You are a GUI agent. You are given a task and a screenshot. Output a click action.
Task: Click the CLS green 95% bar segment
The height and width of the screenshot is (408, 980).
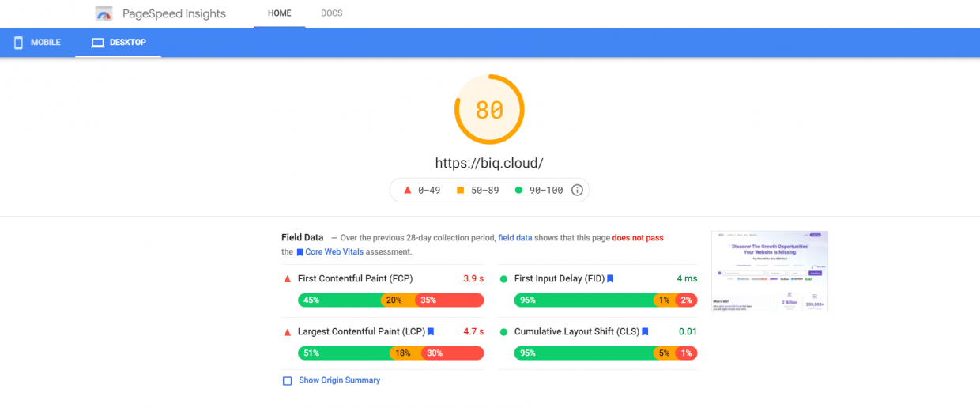[584, 353]
